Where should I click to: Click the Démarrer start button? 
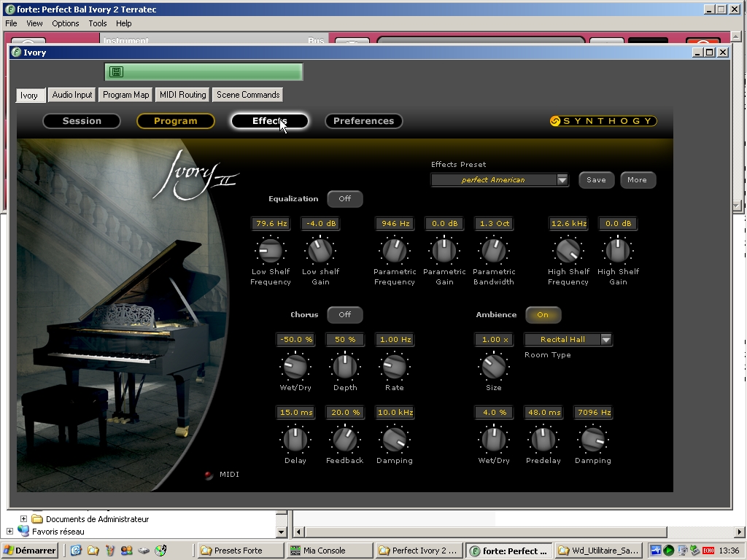tap(29, 551)
